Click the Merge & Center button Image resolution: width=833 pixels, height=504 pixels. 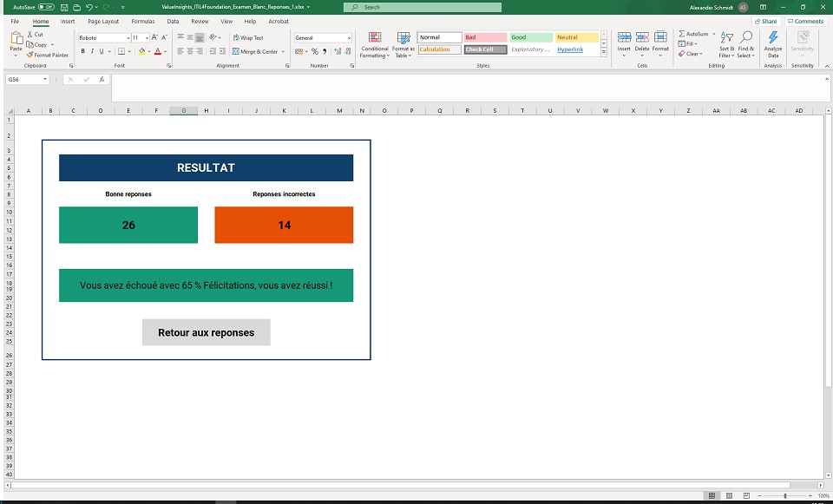click(x=255, y=51)
